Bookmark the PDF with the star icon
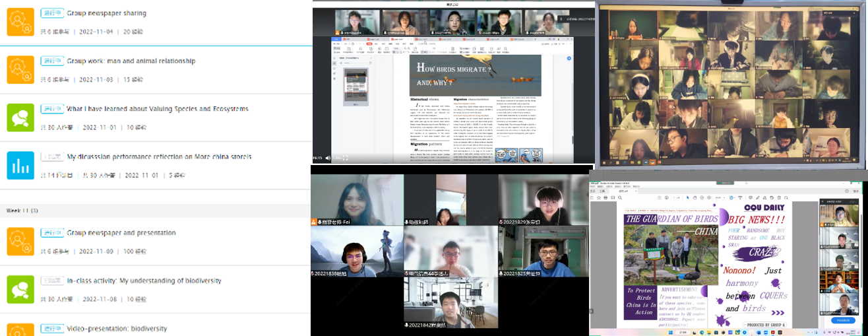868x336 pixels. pyautogui.click(x=598, y=197)
